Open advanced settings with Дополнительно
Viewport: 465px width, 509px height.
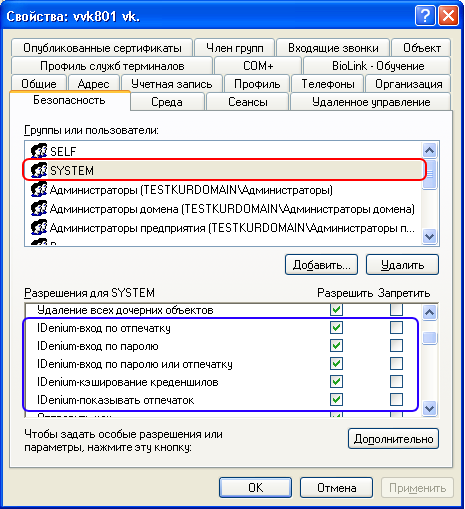coord(393,439)
